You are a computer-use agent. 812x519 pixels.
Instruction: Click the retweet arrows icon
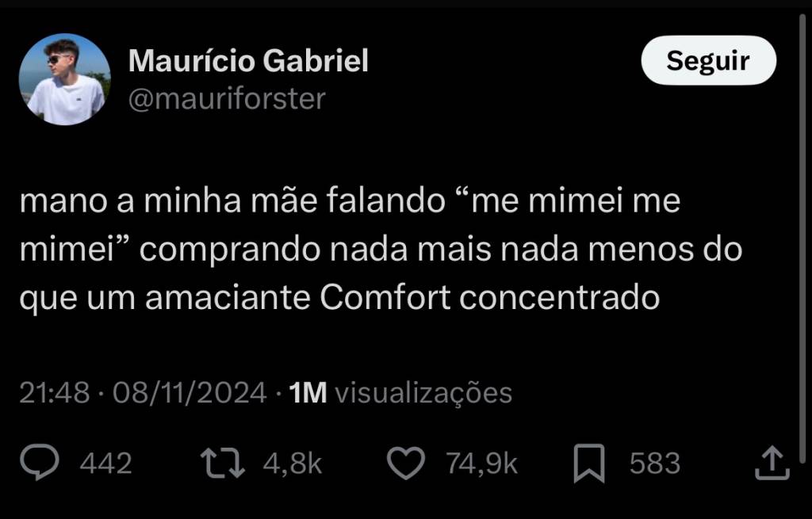point(223,463)
